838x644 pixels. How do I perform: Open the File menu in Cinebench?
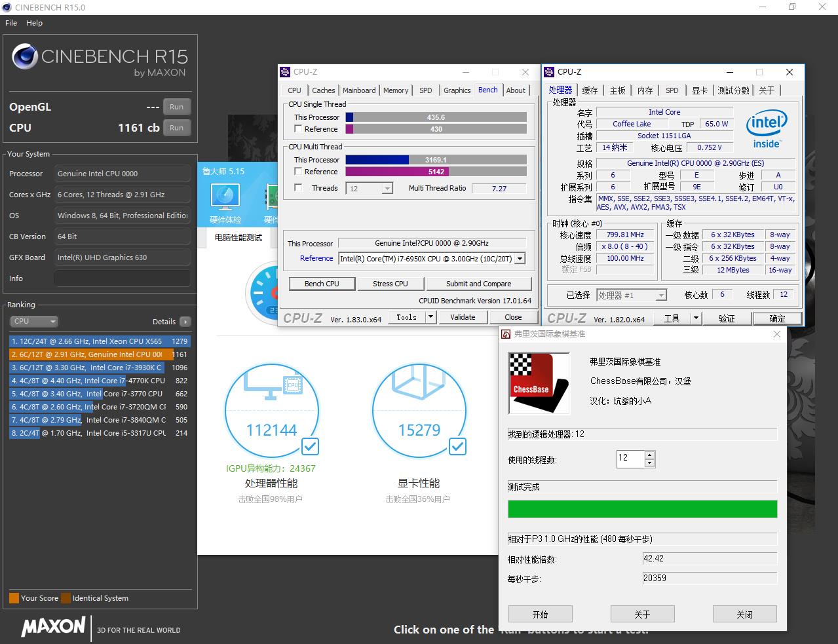[x=11, y=22]
